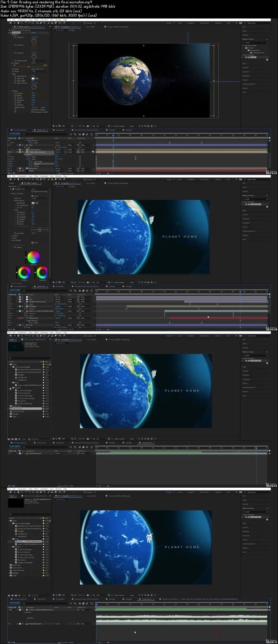Select the Hand tool in the 0:02:20 frame toolbar

[x=18, y=23]
